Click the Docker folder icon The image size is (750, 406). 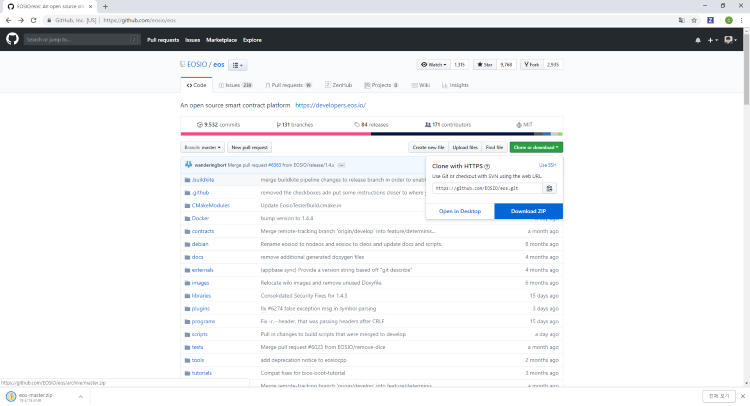point(188,219)
